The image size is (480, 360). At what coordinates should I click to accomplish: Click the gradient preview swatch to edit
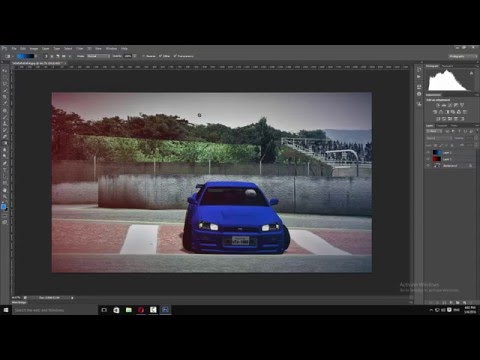coord(26,56)
